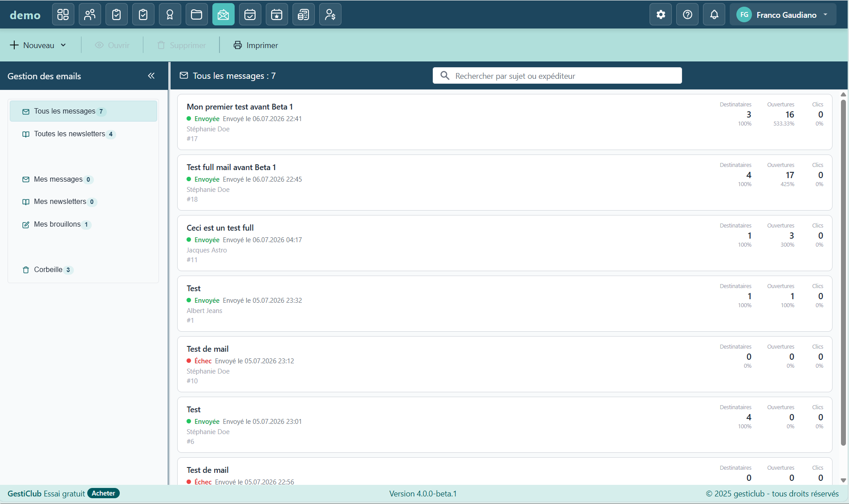
Task: Open the members (people) module icon
Action: pos(90,15)
